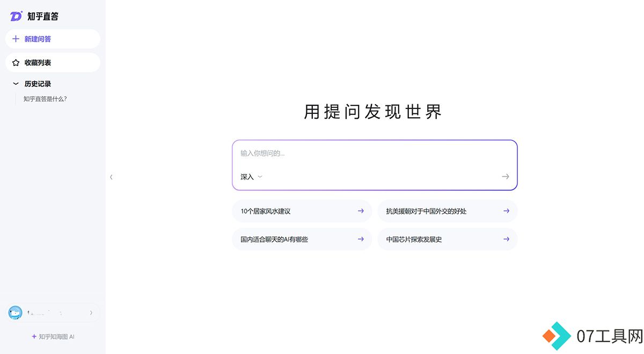Click the plus icon for 新建问答
This screenshot has height=354, width=644.
[16, 39]
